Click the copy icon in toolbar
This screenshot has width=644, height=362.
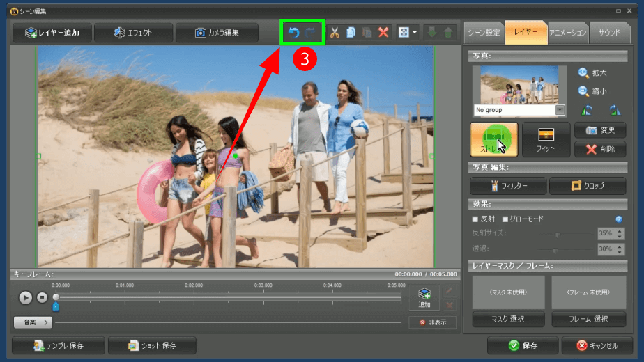(351, 32)
